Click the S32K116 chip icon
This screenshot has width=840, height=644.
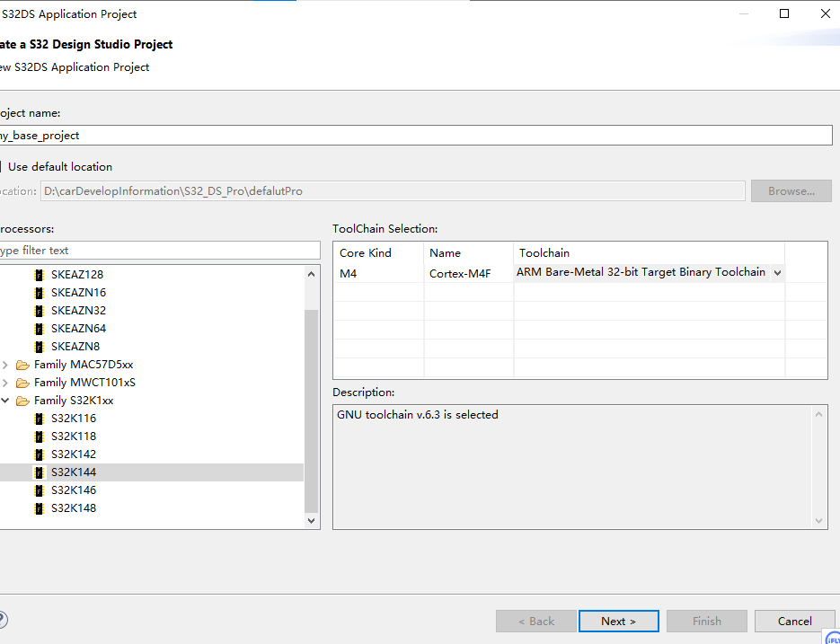(x=39, y=419)
